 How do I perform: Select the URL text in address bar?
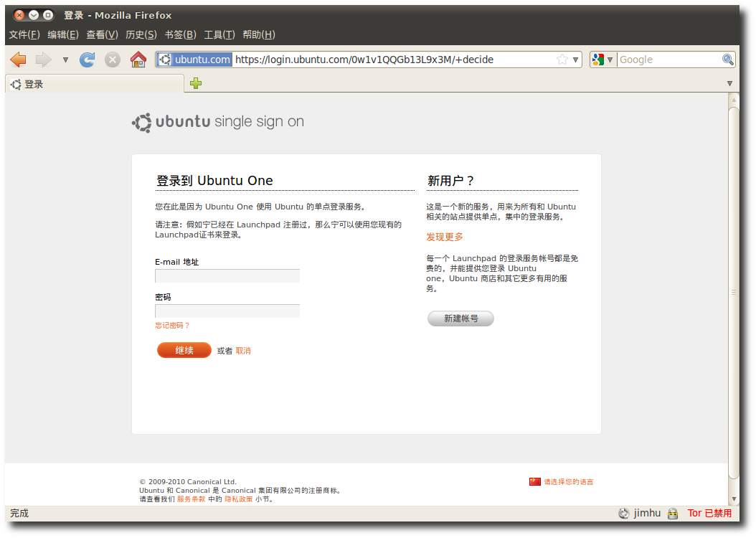[x=364, y=60]
